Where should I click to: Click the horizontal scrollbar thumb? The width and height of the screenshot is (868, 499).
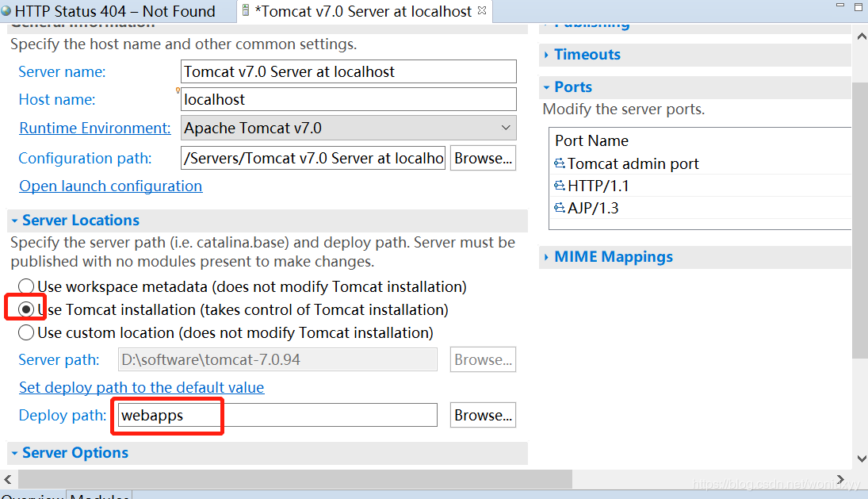[x=296, y=479]
